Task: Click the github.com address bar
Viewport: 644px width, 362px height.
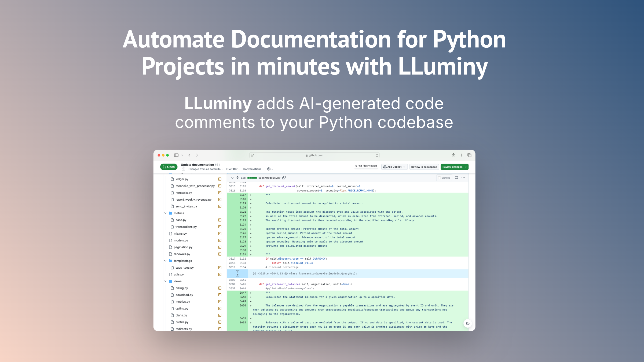Action: [x=314, y=155]
